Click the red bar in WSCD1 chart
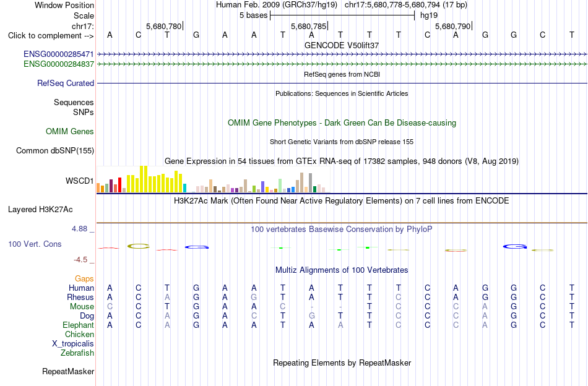588x386 pixels. coord(119,185)
